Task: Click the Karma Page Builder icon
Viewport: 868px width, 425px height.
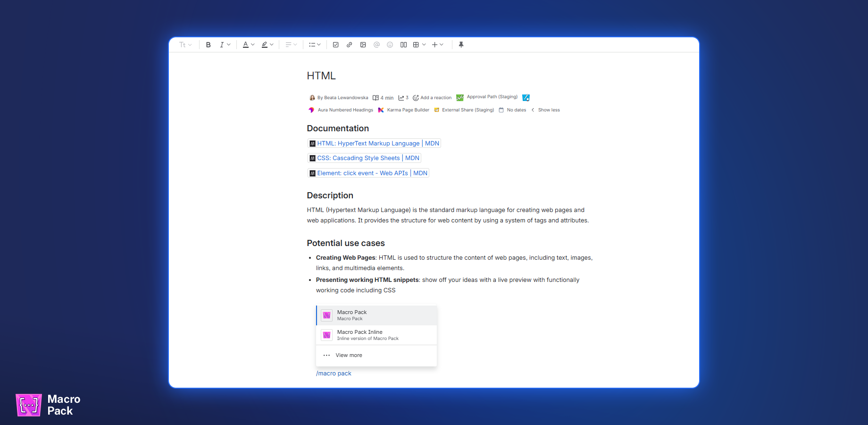Action: click(381, 110)
